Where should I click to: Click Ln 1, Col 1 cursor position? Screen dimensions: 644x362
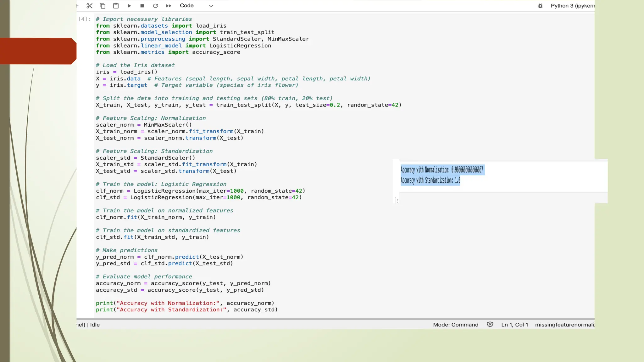tap(514, 325)
